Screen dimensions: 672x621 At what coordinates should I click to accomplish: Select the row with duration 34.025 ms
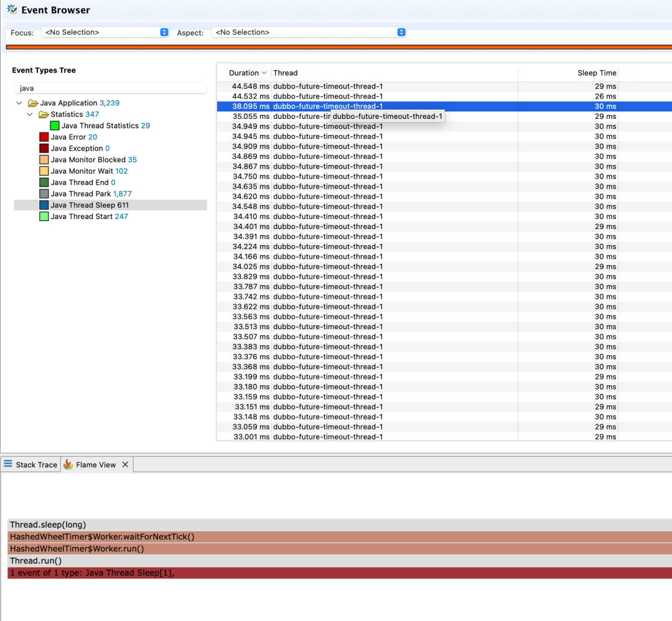pos(444,266)
